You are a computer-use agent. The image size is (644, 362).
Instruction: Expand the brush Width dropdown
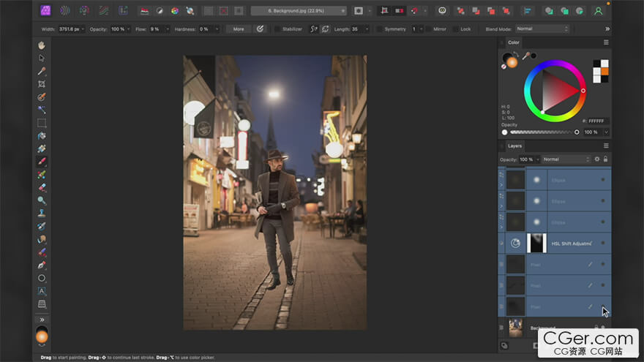click(84, 29)
